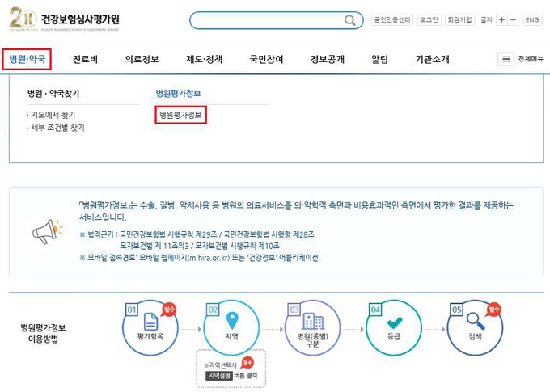This screenshot has width=550, height=392.
Task: Decrease font size with minus icon
Action: tap(513, 20)
